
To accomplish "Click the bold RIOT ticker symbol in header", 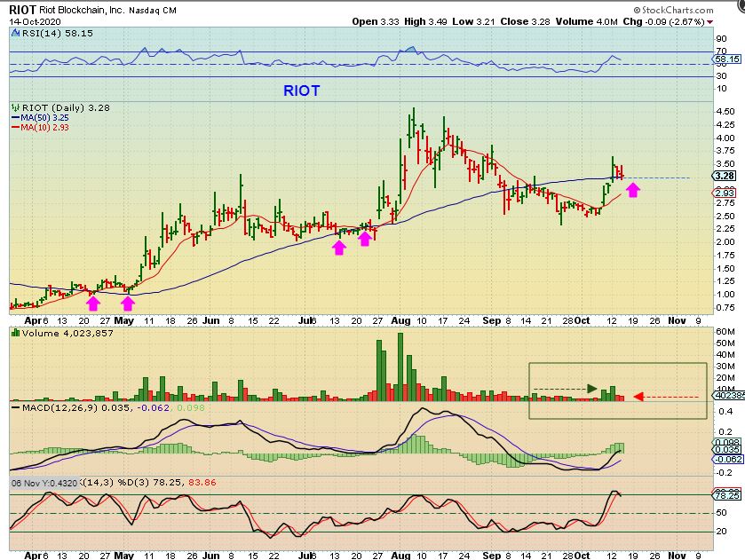I will 22,10.
